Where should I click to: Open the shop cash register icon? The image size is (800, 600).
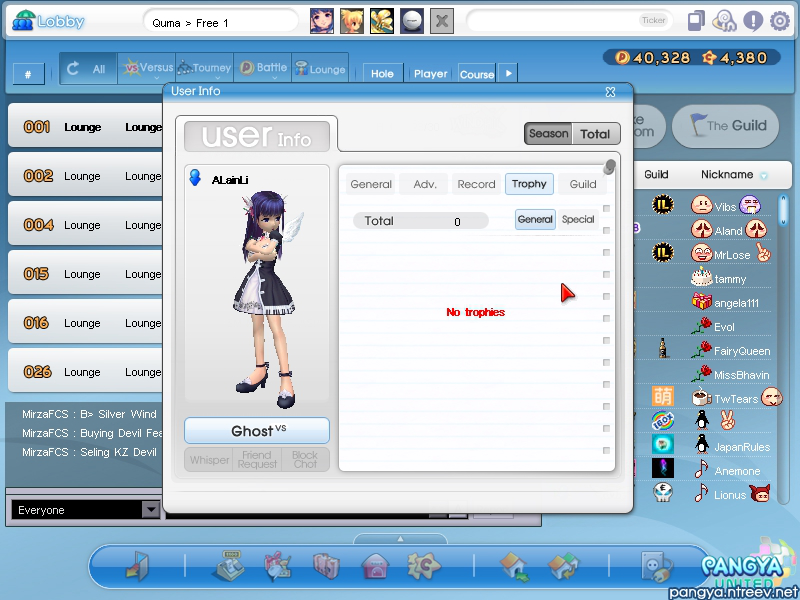229,568
